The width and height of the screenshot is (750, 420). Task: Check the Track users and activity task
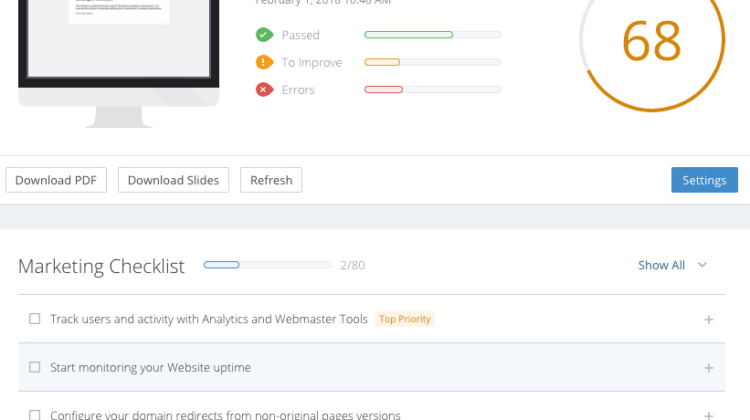34,319
